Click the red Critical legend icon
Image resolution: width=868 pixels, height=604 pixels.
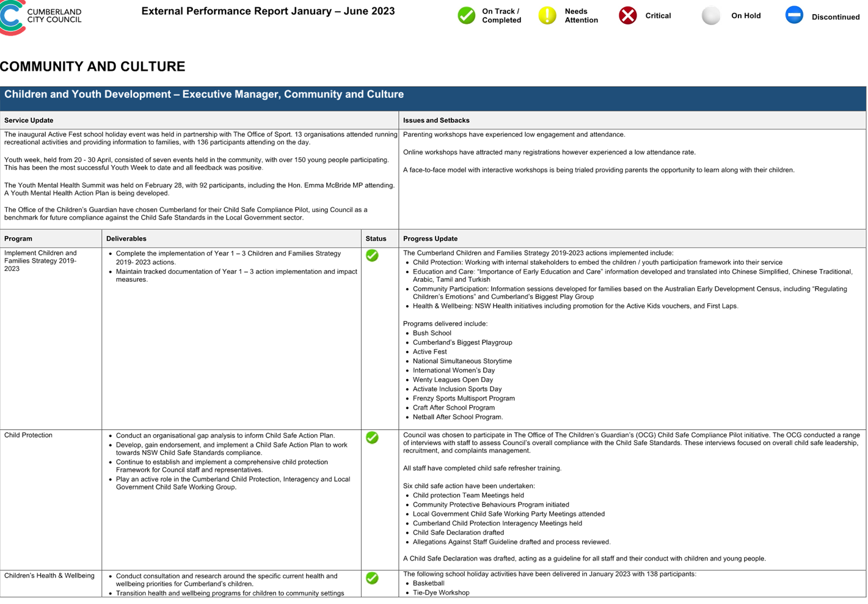627,15
